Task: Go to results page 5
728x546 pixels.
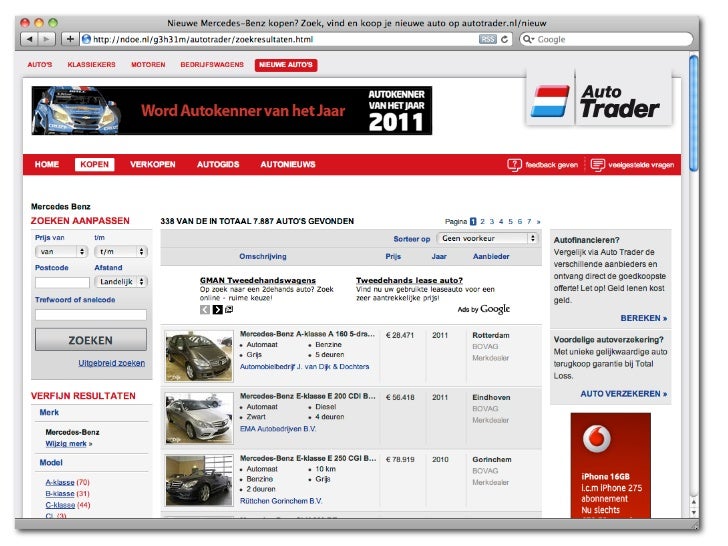Action: (510, 222)
